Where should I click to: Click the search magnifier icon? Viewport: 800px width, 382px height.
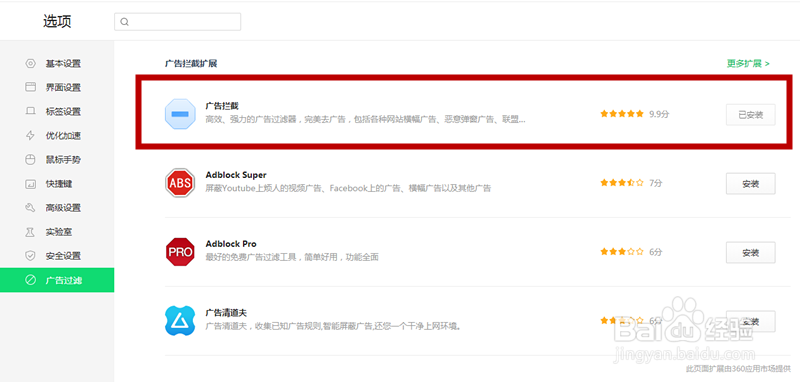[124, 22]
